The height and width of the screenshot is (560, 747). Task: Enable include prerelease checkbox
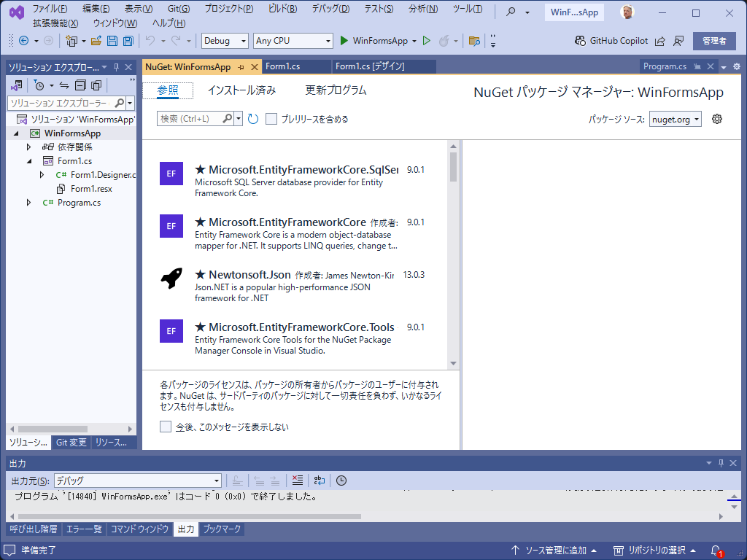[271, 119]
